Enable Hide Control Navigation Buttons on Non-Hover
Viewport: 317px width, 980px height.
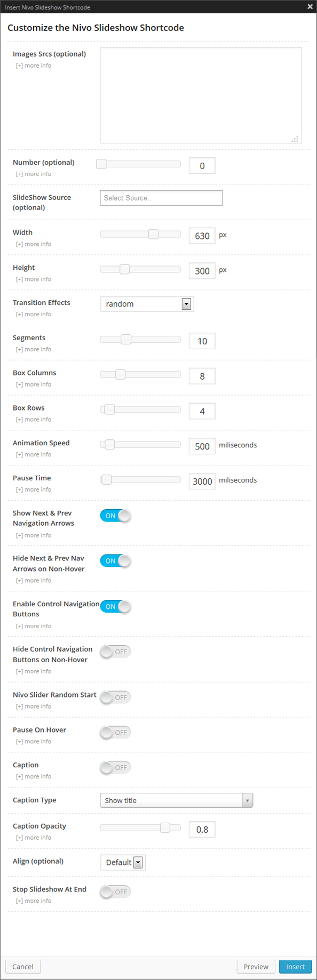coord(115,652)
